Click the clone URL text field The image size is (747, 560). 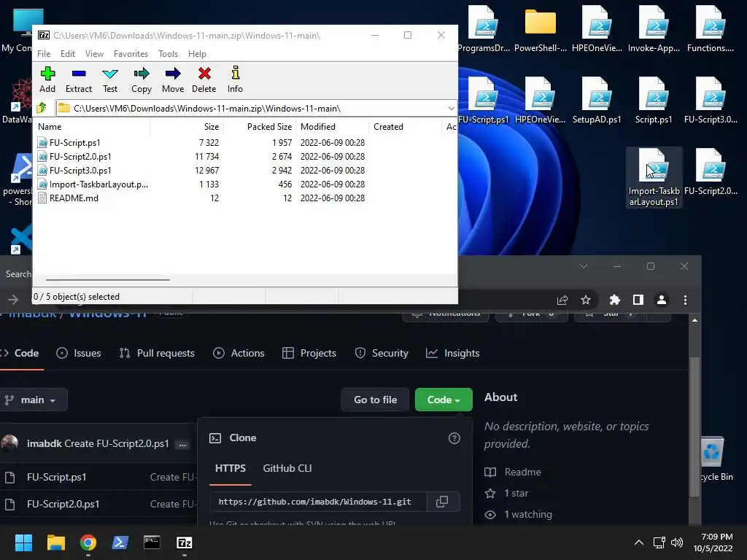tap(318, 502)
